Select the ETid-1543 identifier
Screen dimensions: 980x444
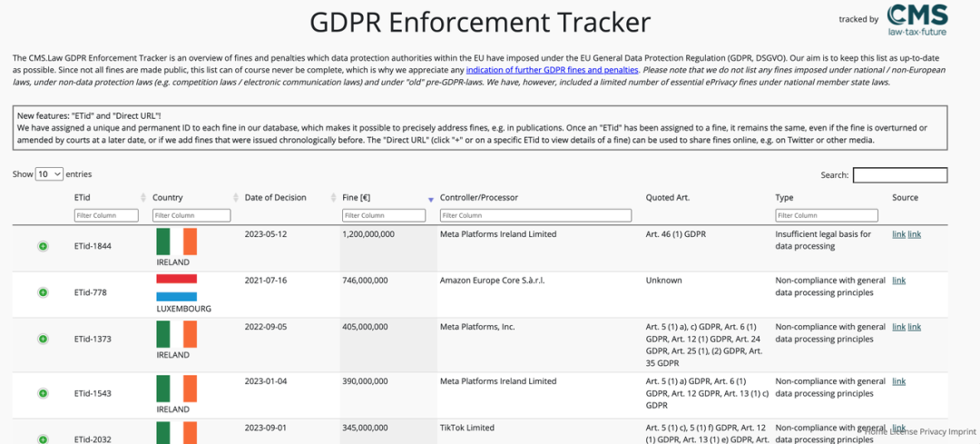pos(93,393)
